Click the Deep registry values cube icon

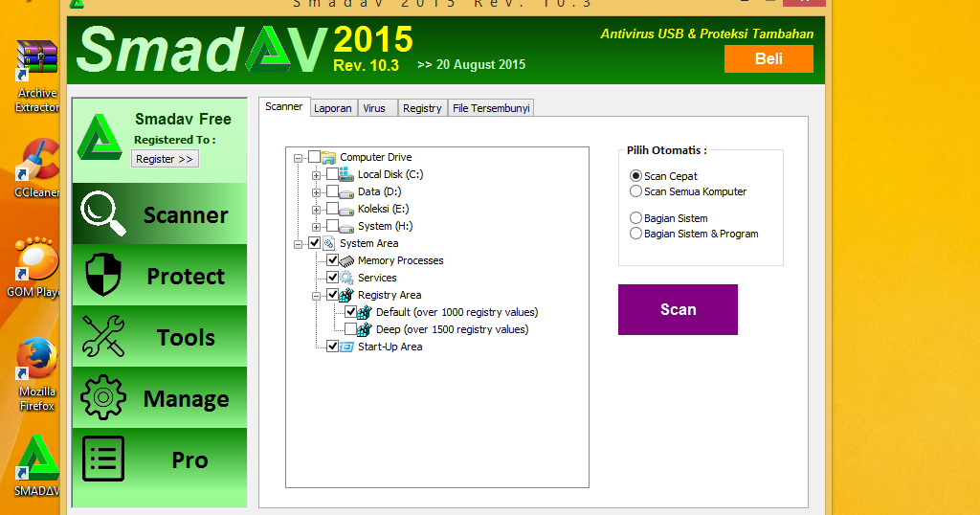click(x=365, y=329)
